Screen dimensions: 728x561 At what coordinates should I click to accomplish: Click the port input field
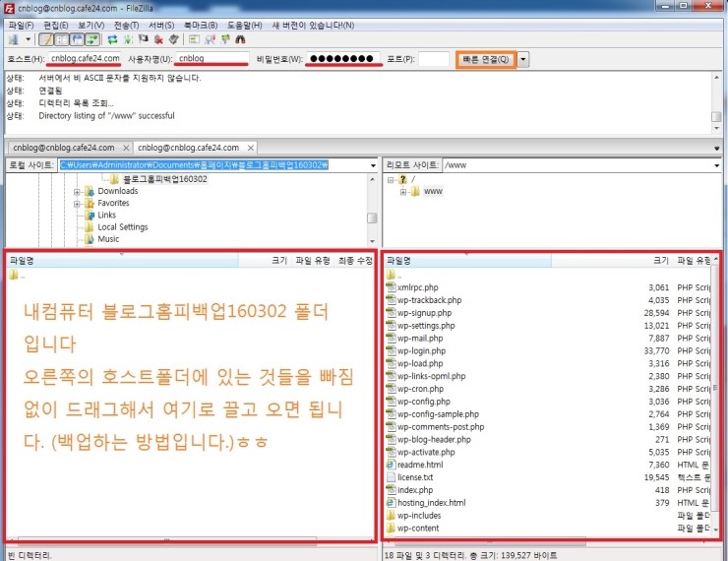click(x=434, y=59)
